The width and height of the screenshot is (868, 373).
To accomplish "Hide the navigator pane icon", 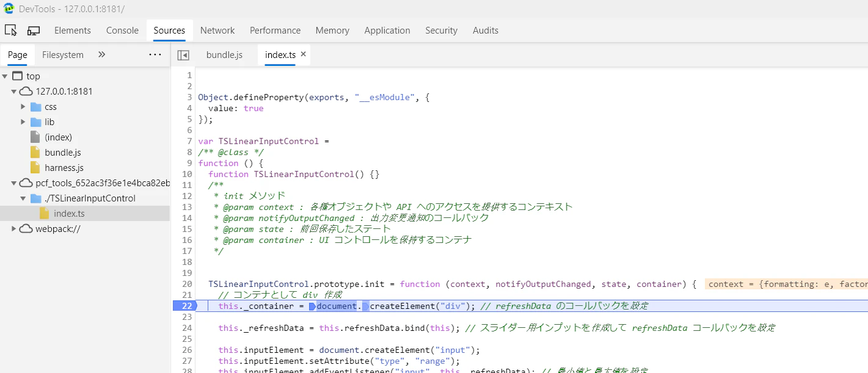I will (183, 55).
